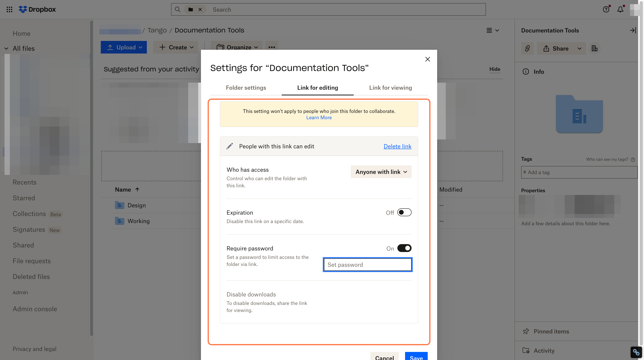The height and width of the screenshot is (360, 644).
Task: Click the Hide suggestions link
Action: pyautogui.click(x=494, y=69)
